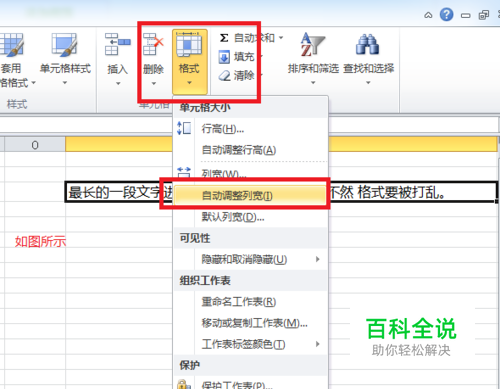Click the Format (格式) ribbon button
This screenshot has width=500, height=389.
[189, 62]
